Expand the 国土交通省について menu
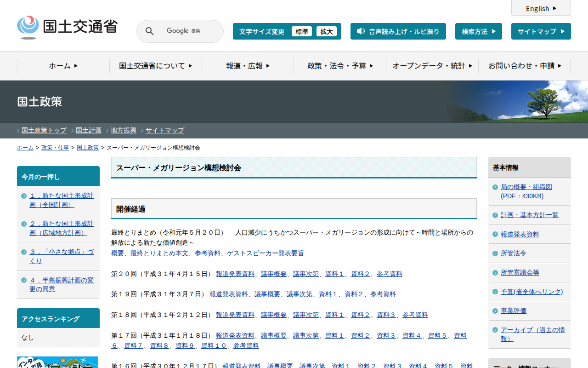This screenshot has height=368, width=588. coord(155,66)
